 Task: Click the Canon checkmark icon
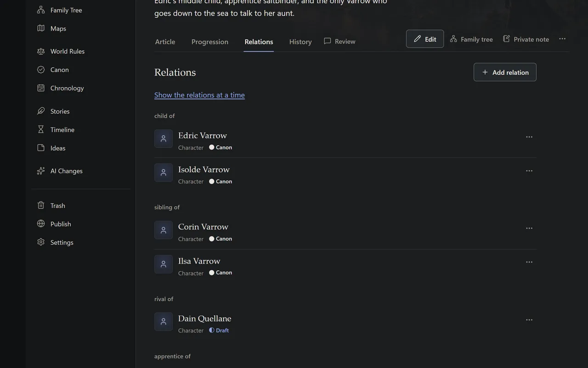[x=41, y=69]
